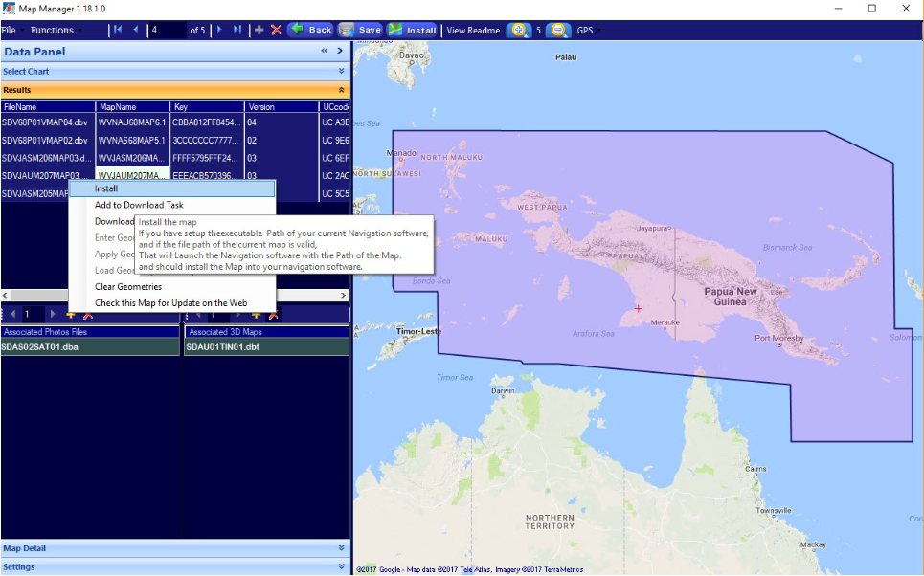Jump to last record in top toolbar
The image size is (924, 576).
(x=237, y=30)
